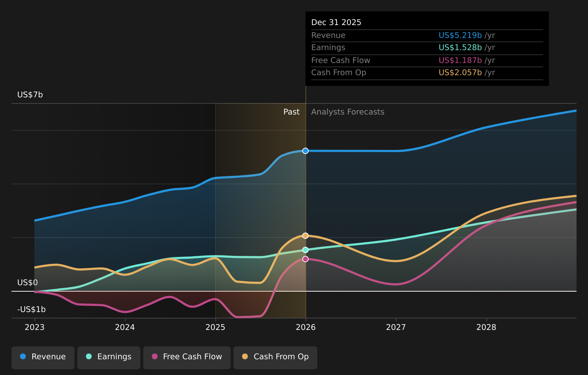Click the pink Free Cash Flow chart marker
588x375 pixels.
305,259
